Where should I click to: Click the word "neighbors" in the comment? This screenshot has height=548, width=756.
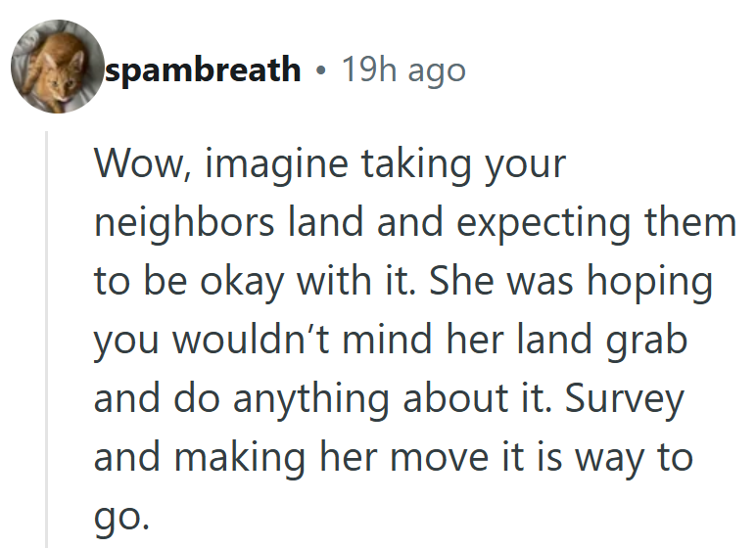click(x=184, y=223)
